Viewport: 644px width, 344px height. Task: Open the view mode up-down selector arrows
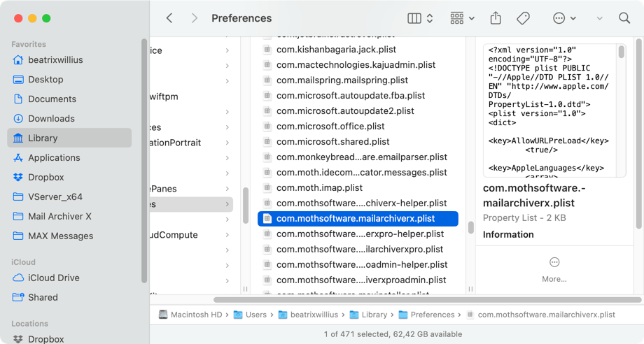pyautogui.click(x=430, y=18)
